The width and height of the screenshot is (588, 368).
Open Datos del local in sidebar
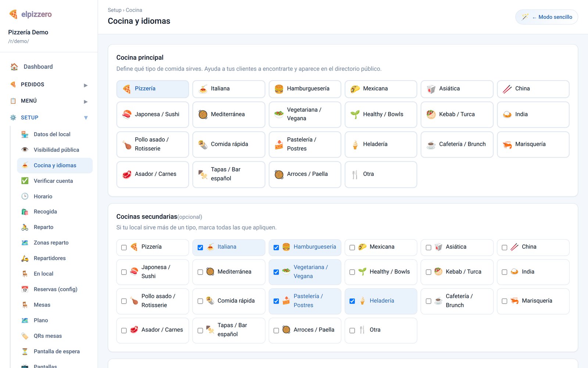(55, 134)
